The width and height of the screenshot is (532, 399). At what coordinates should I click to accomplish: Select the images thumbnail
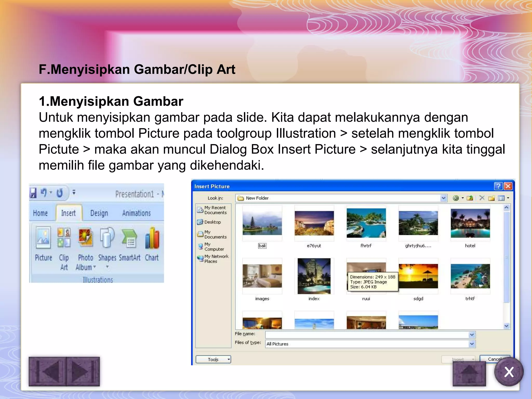[x=262, y=276]
